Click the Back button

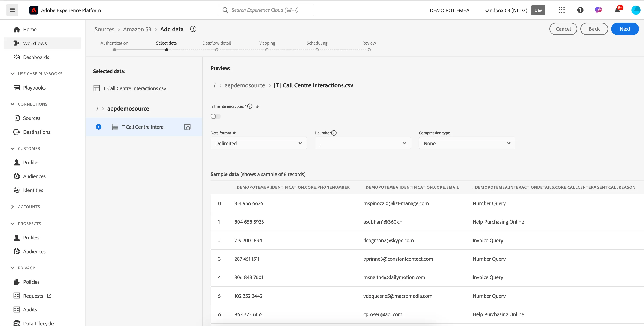tap(594, 29)
